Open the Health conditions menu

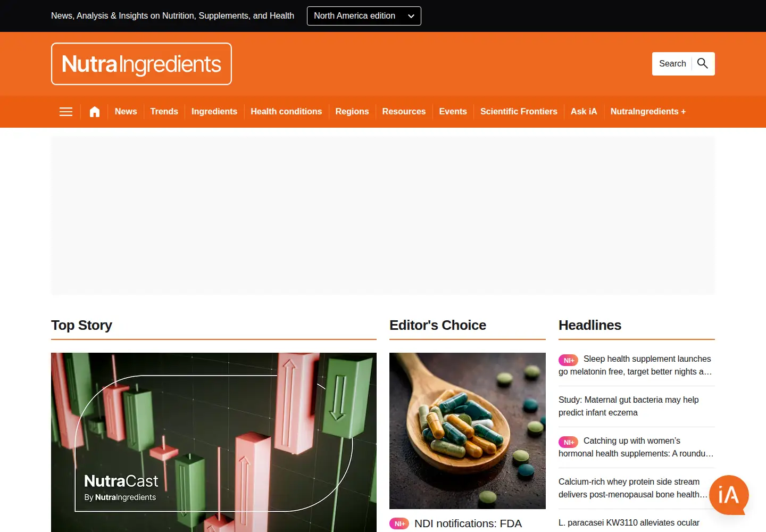[286, 112]
